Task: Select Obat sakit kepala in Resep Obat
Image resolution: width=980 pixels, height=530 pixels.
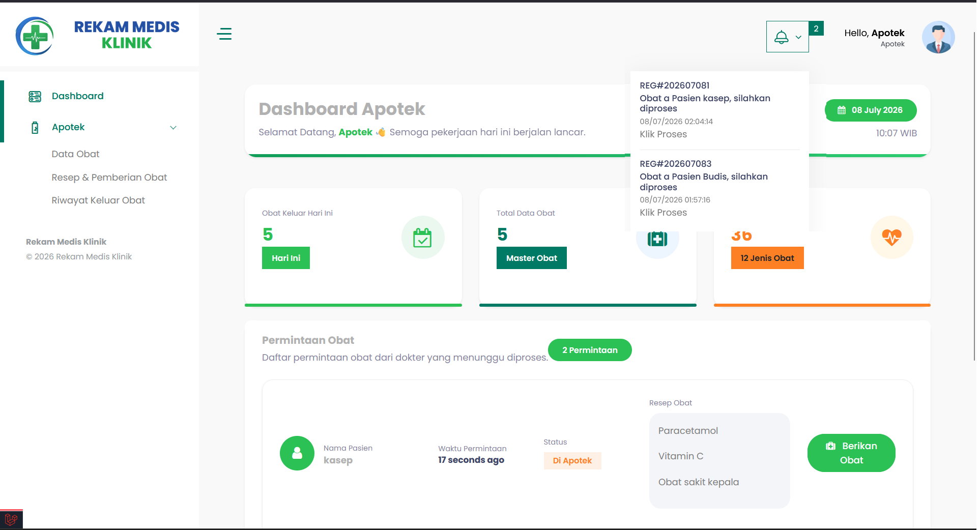Action: (699, 482)
